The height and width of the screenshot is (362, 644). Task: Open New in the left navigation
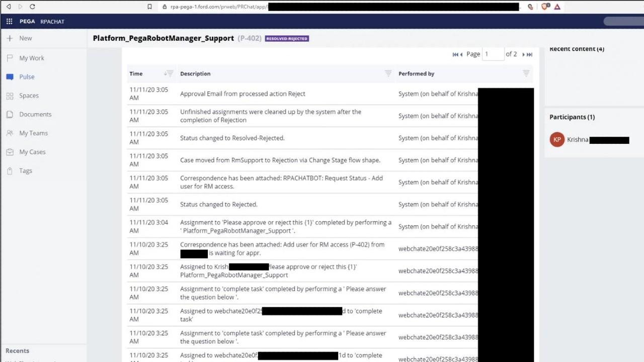26,38
